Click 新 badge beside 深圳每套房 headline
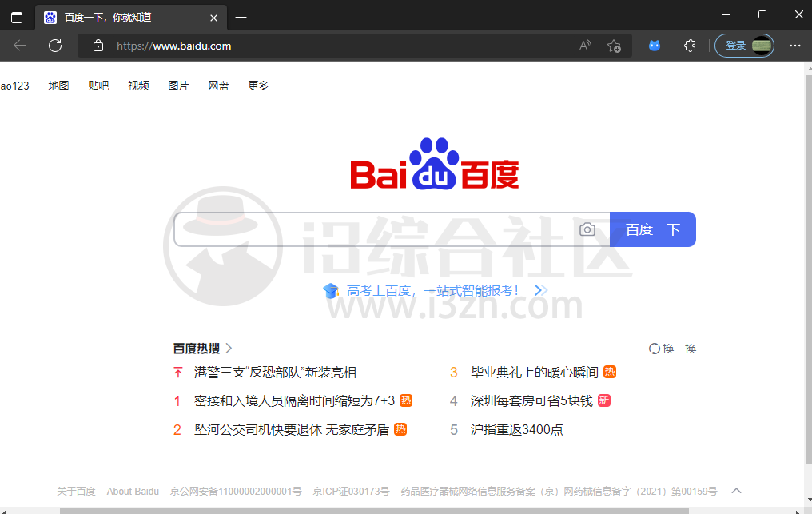Viewport: 812px width, 514px height. coord(604,400)
